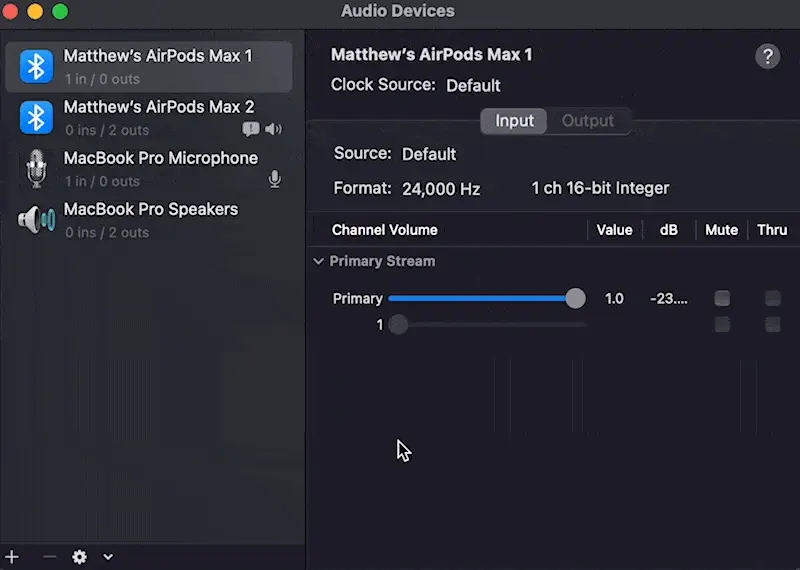Toggle Mute checkbox for channel 1
The height and width of the screenshot is (570, 800).
(x=721, y=324)
